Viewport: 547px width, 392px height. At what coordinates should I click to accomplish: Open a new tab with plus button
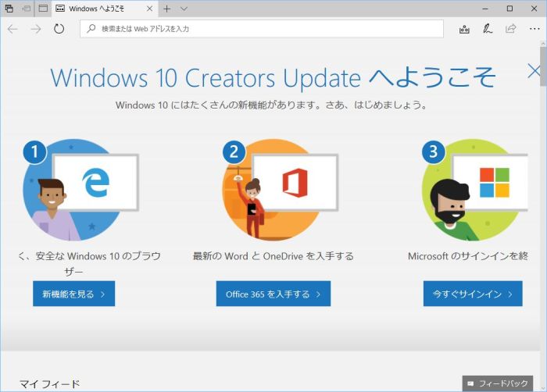pyautogui.click(x=166, y=9)
